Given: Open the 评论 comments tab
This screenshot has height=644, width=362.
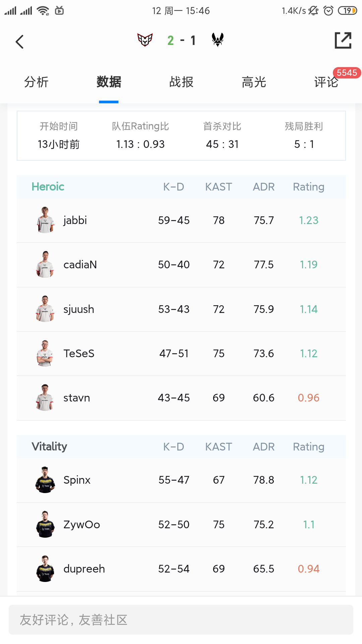Looking at the screenshot, I should (x=326, y=82).
